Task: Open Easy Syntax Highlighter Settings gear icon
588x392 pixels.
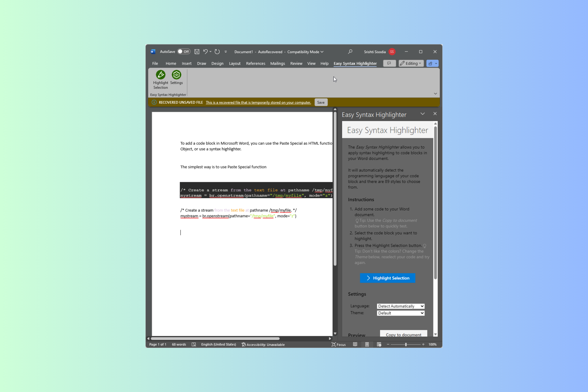Action: 176,74
